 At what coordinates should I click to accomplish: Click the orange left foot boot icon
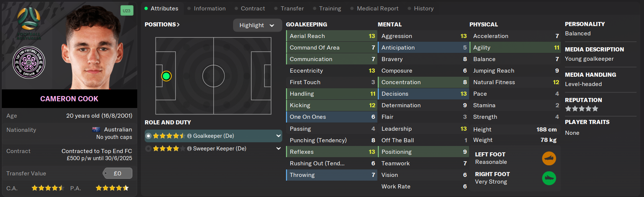pyautogui.click(x=549, y=158)
